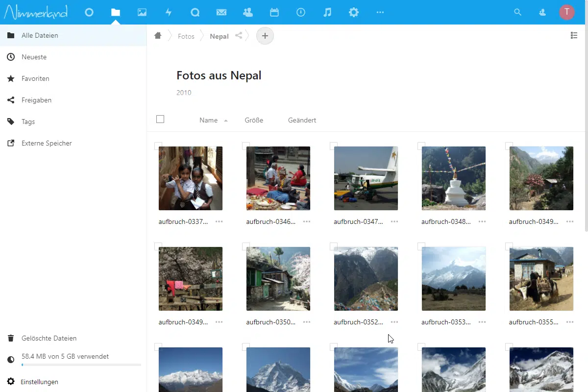Open Neueste in the sidebar

(x=73, y=57)
